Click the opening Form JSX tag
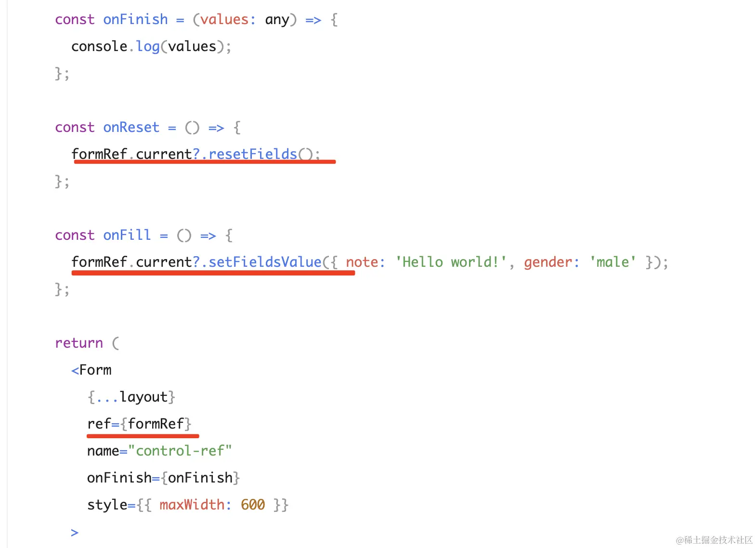Image resolution: width=756 pixels, height=548 pixels. pyautogui.click(x=91, y=370)
